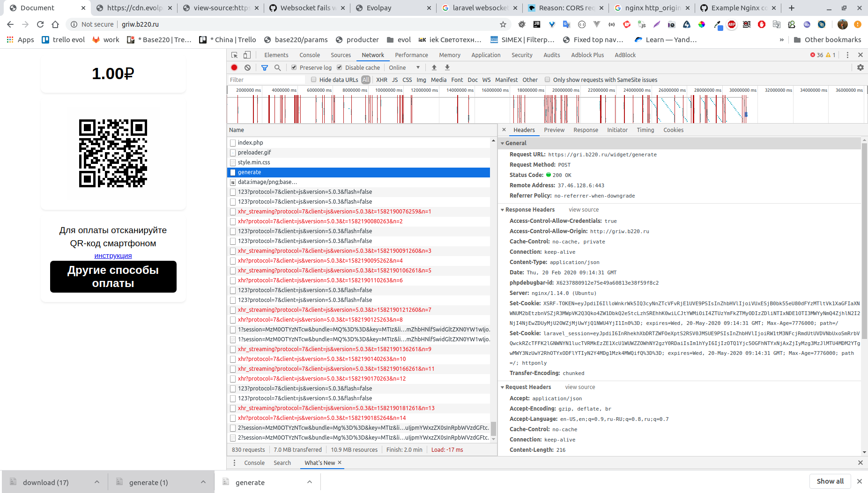Click view source for Response Headers

584,209
